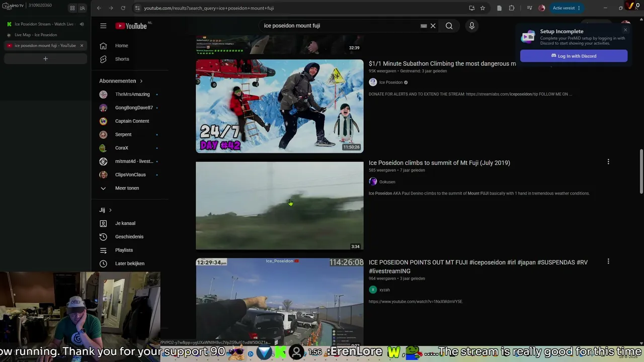
Task: Open the Geschiedenis history icon
Action: 103,237
